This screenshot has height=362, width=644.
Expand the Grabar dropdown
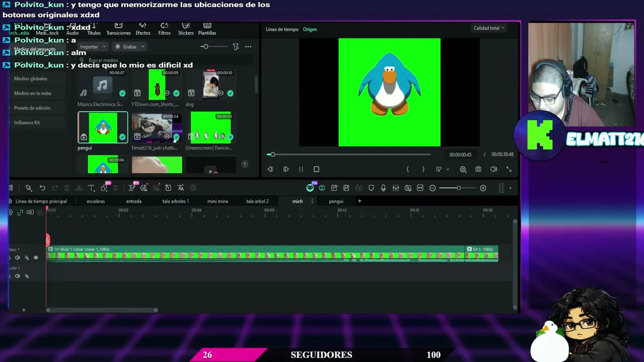[x=130, y=47]
